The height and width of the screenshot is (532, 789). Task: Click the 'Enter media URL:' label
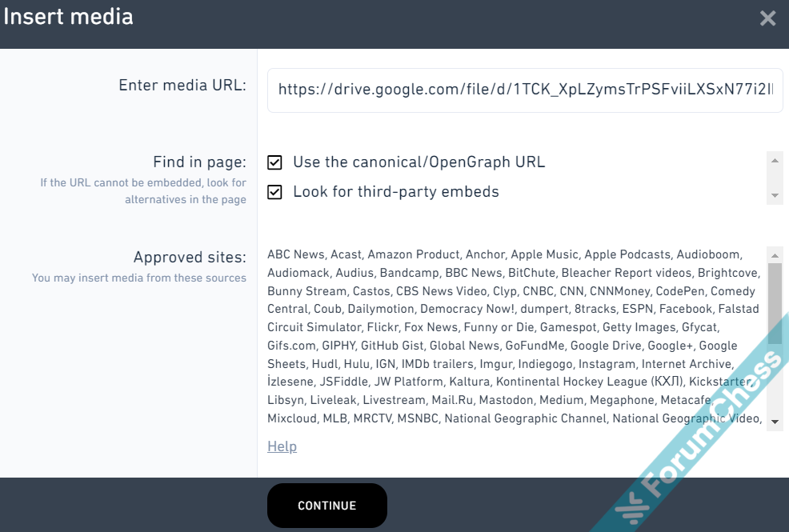click(182, 85)
